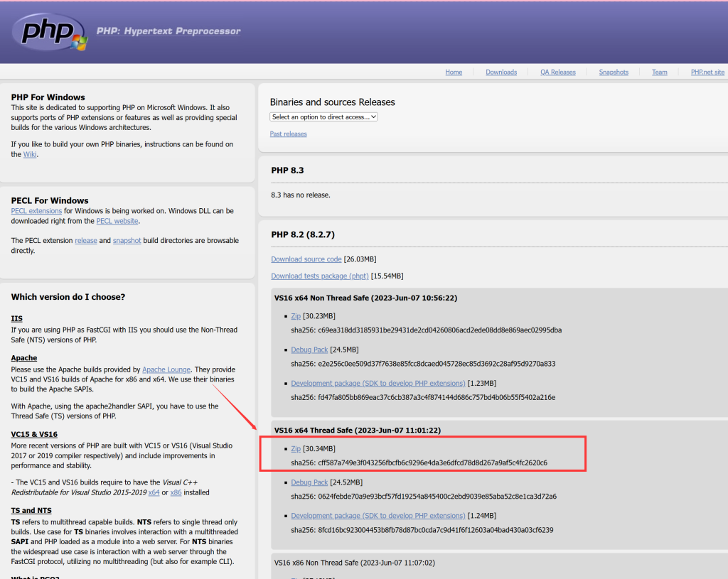The height and width of the screenshot is (579, 728).
Task: Click the [30.23MB] Zip size text
Action: tap(319, 316)
